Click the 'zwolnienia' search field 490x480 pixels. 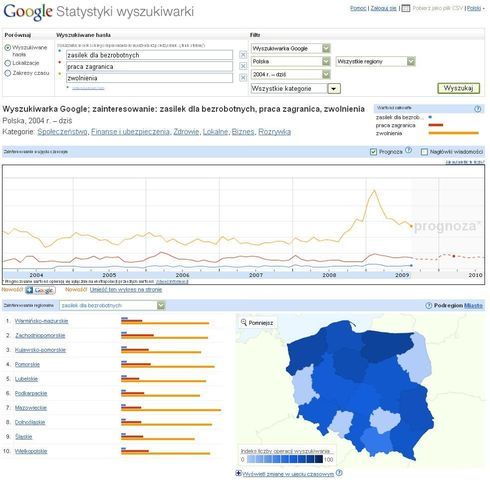coord(149,78)
